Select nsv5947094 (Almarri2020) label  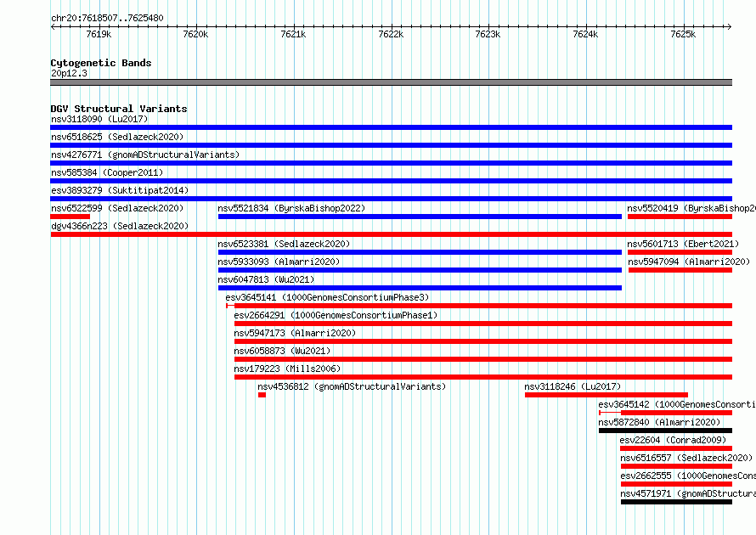689,262
